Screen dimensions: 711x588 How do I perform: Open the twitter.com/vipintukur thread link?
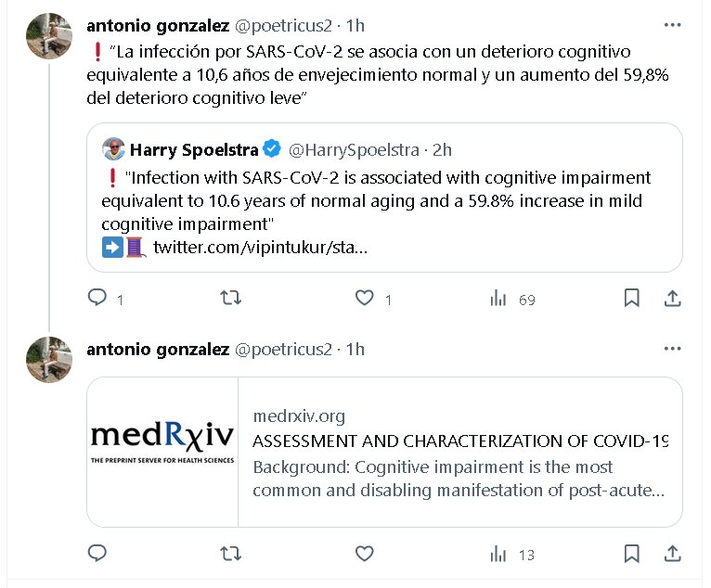pyautogui.click(x=260, y=247)
